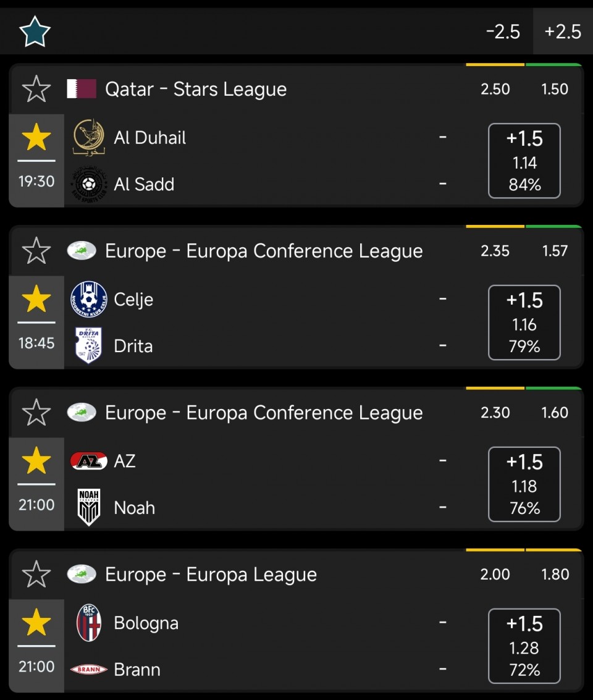The image size is (593, 700).
Task: Favorite the Qatar Stars League
Action: pos(36,89)
